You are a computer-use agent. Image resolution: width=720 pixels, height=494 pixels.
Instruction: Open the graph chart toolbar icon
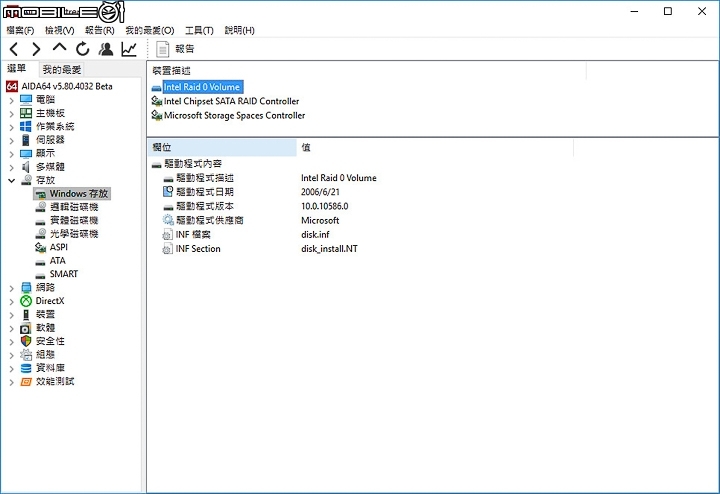(129, 49)
